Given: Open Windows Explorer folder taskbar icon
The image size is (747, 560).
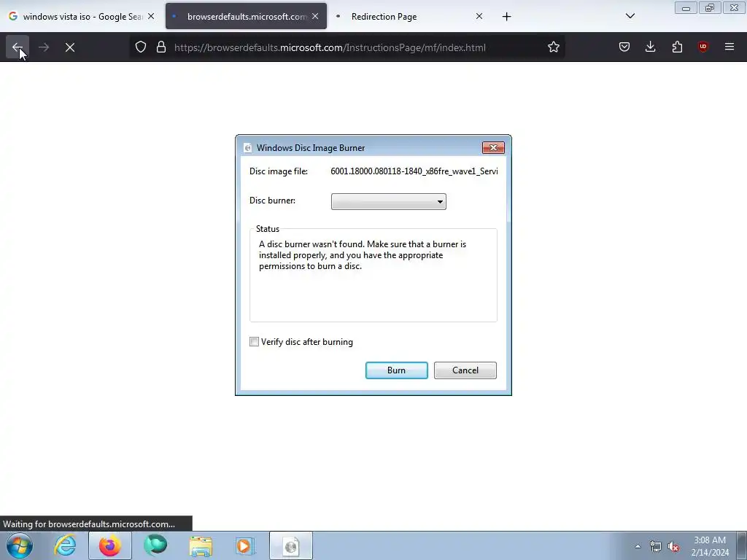Looking at the screenshot, I should pos(201,545).
